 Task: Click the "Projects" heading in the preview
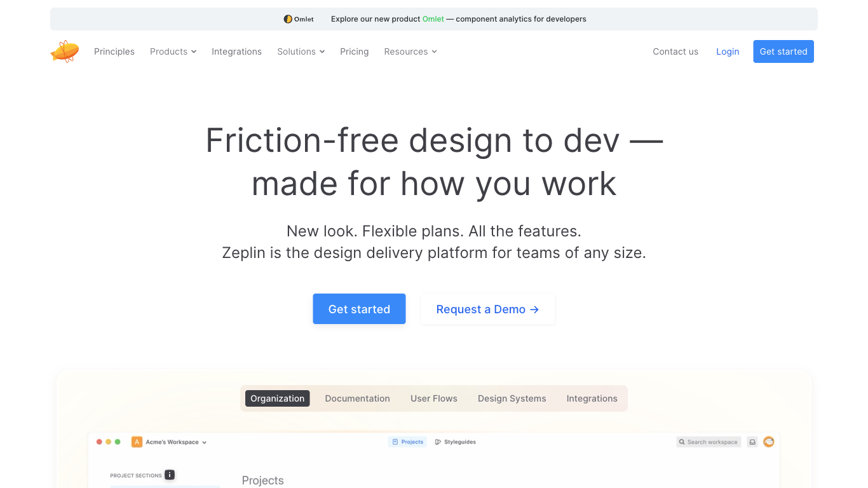coord(262,480)
